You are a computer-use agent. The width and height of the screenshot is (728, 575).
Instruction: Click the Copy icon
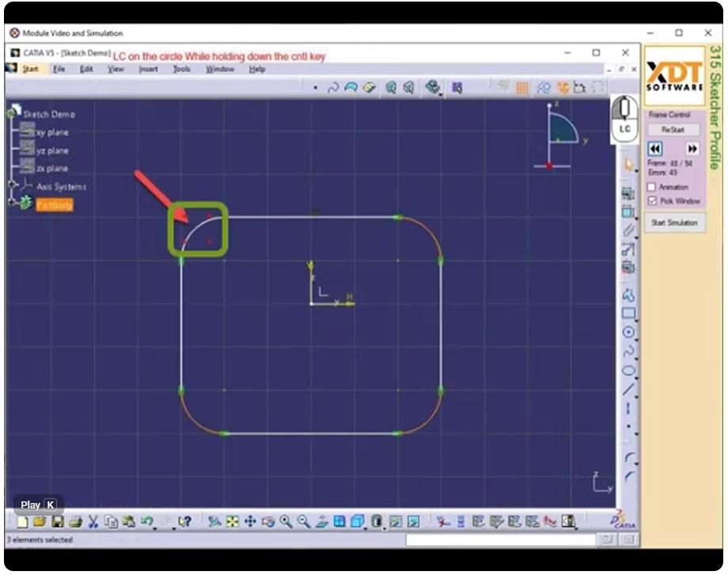point(111,522)
